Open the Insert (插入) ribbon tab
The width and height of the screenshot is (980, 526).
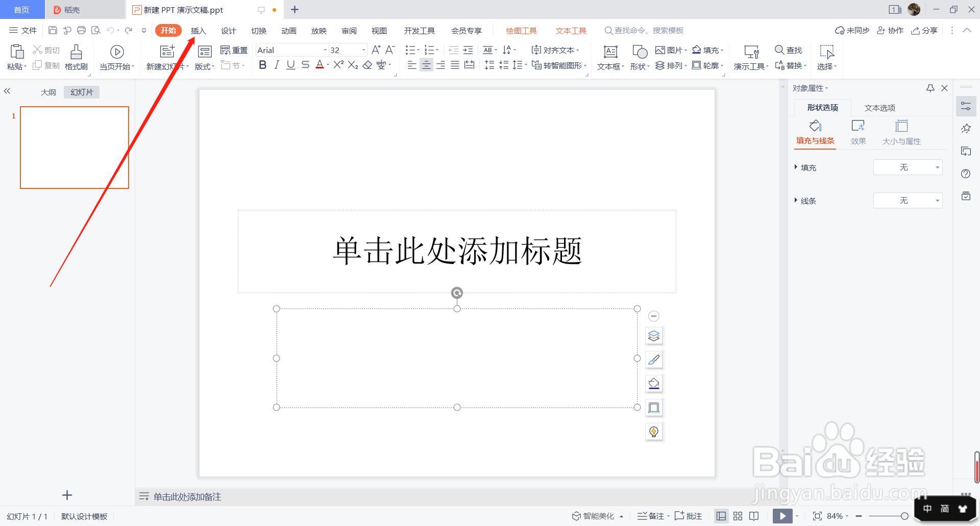(x=198, y=31)
